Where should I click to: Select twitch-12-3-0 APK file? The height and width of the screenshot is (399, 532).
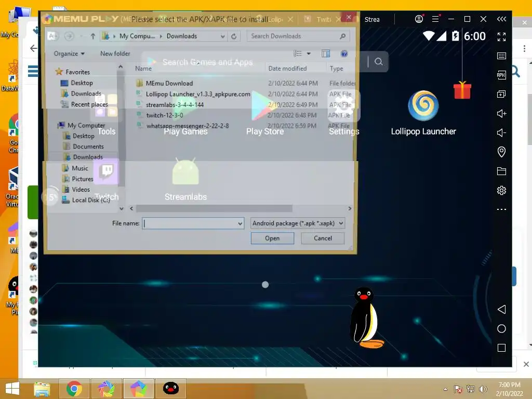pyautogui.click(x=164, y=115)
